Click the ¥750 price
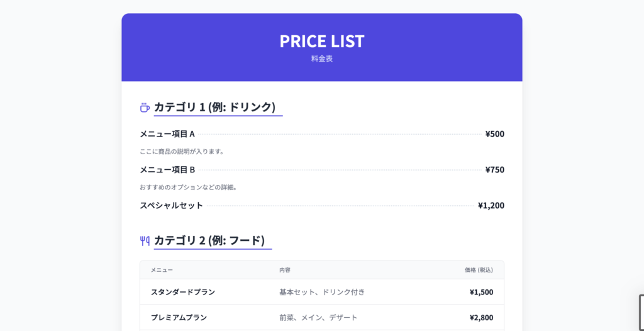 (x=494, y=170)
